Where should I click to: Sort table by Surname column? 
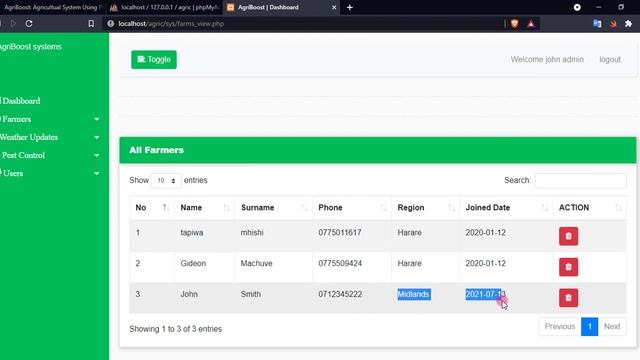click(273, 208)
